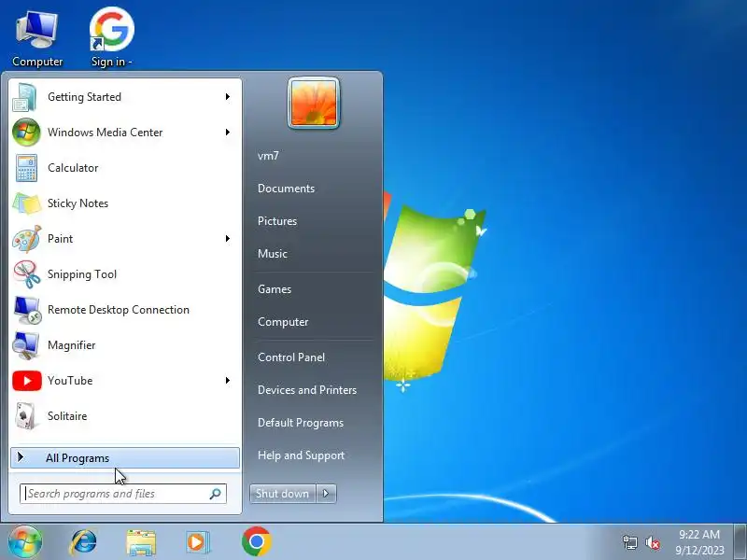Open the vm7 user folder
Screen dimensions: 747x560
click(x=268, y=156)
